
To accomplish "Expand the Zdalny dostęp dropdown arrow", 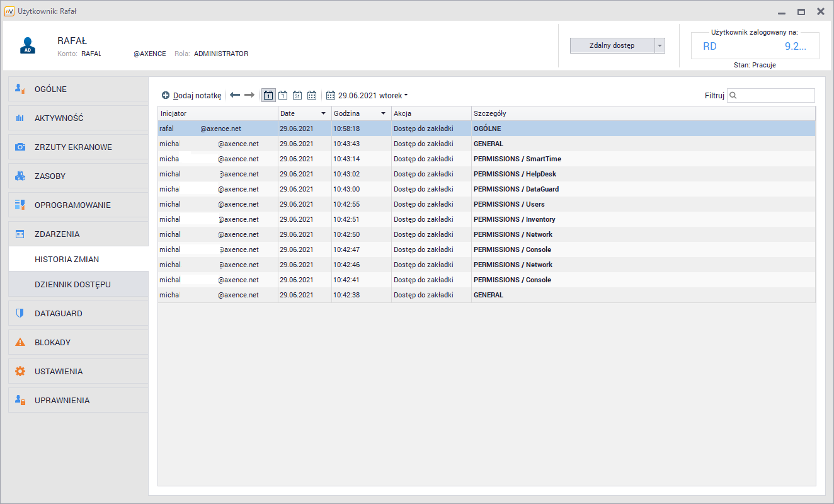I will [x=659, y=45].
